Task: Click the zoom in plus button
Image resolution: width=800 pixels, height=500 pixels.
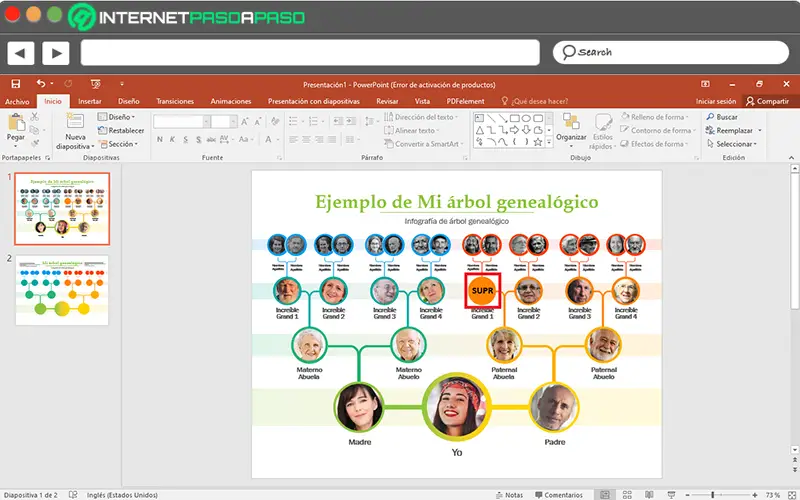Action: pos(755,495)
